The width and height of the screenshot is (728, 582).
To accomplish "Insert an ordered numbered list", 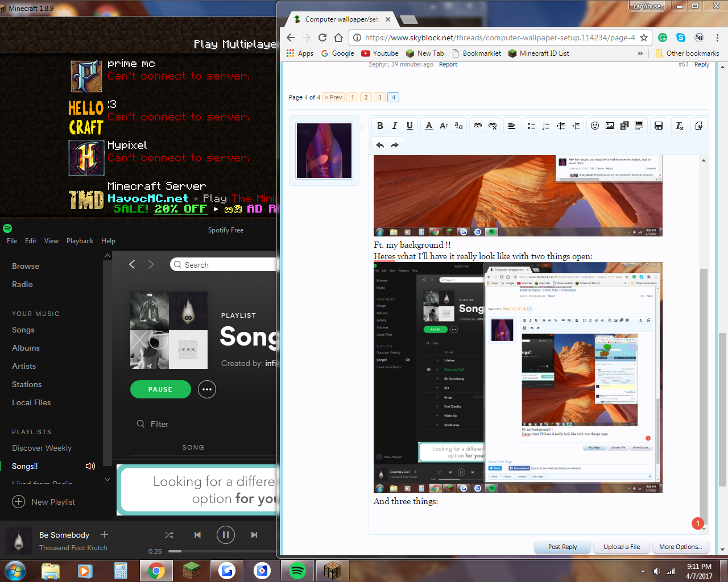I will pyautogui.click(x=546, y=126).
